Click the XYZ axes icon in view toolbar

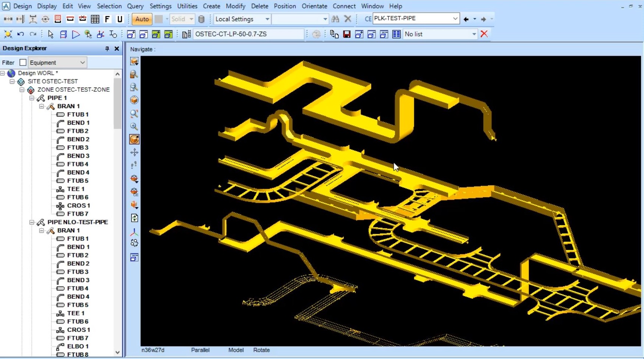134,232
